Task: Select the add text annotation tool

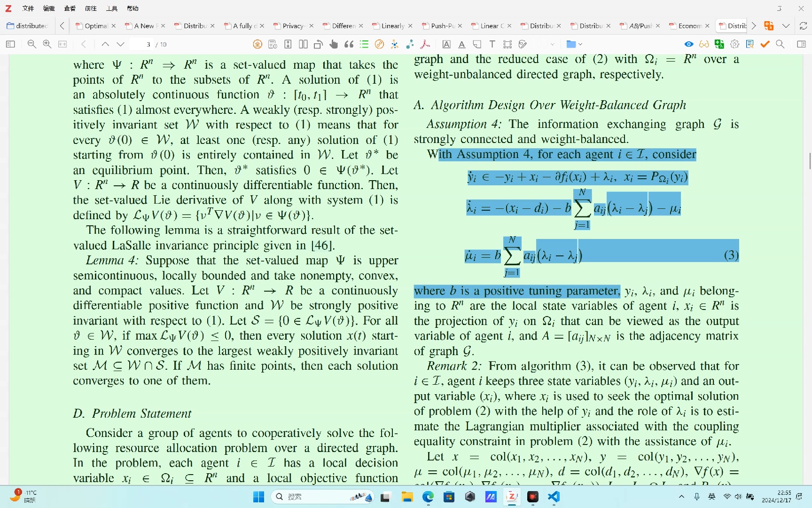Action: click(492, 44)
